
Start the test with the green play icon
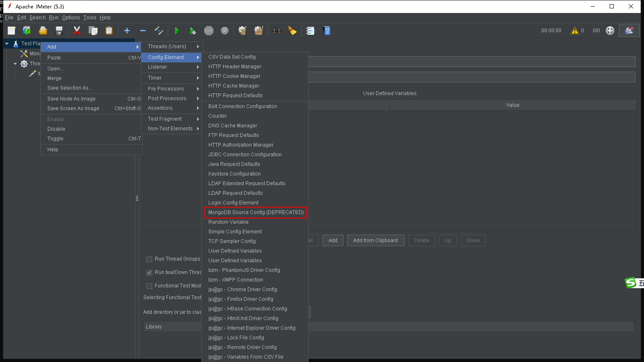point(177,31)
